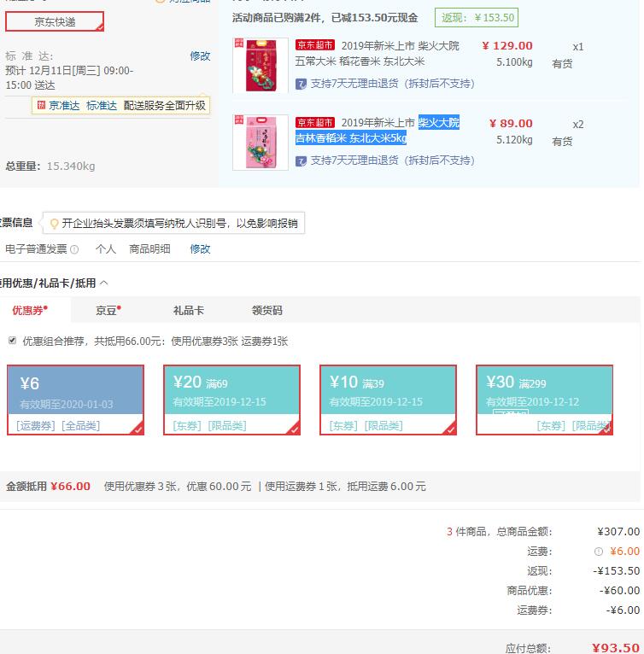644x654 pixels.
Task: Open the highlighted 吉林香稻米 东北大米5kg title
Action: coord(378,130)
